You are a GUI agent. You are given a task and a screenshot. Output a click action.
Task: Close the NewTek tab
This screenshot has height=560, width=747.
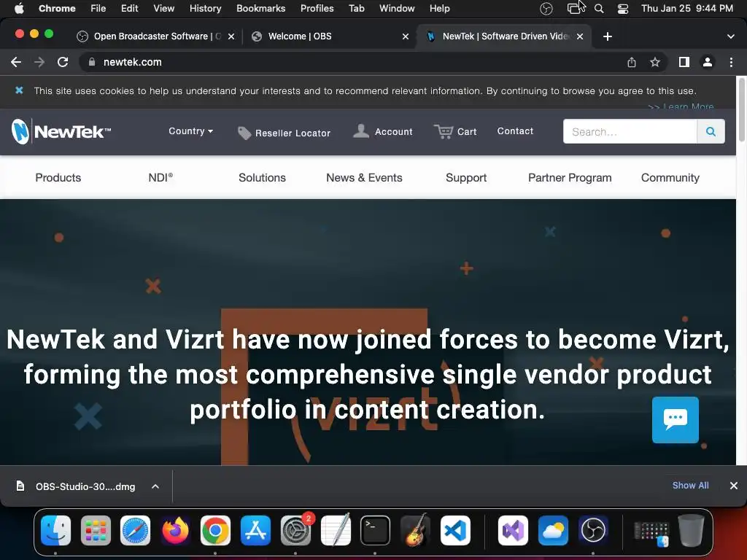(x=580, y=36)
